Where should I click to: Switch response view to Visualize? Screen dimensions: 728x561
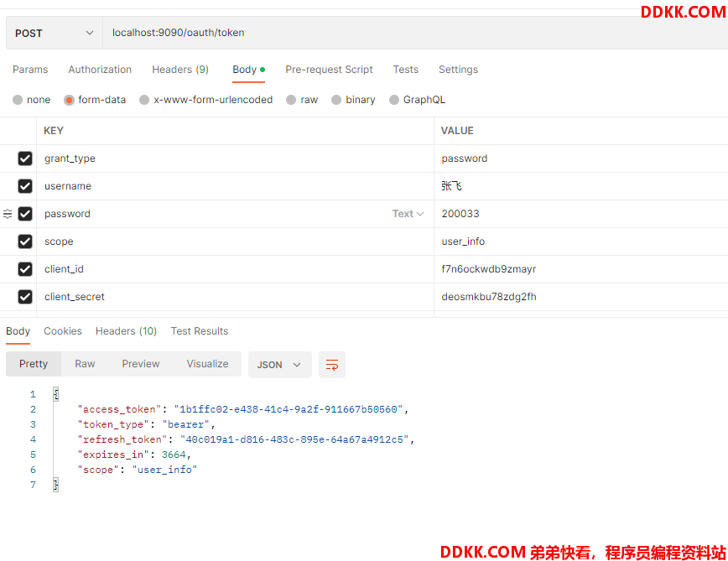point(207,364)
